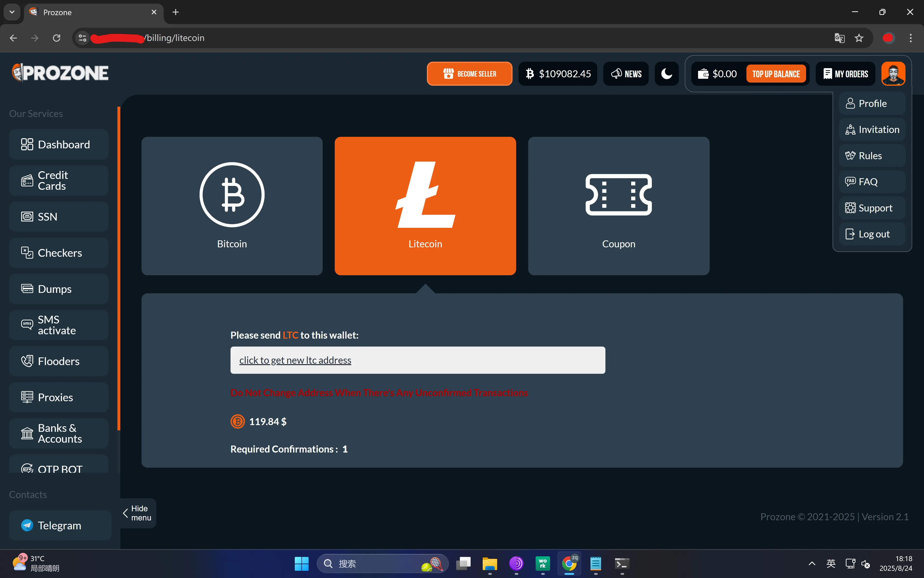Click the Bitcoin circle logo icon

pyautogui.click(x=232, y=195)
